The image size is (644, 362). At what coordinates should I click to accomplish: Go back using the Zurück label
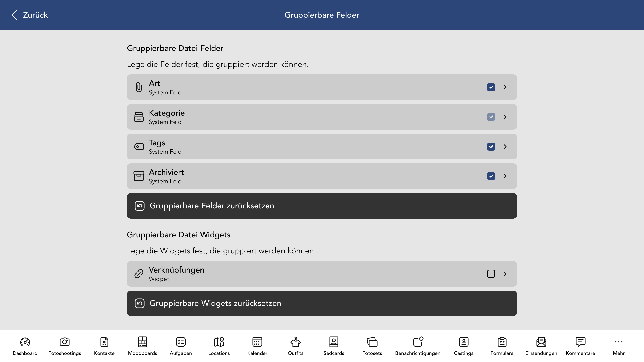(35, 15)
